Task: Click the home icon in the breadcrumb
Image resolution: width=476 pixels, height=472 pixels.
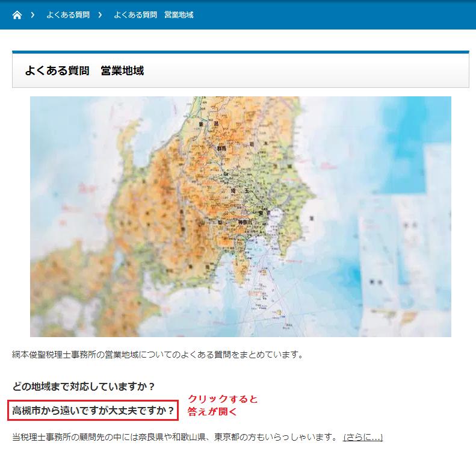Action: [x=17, y=15]
